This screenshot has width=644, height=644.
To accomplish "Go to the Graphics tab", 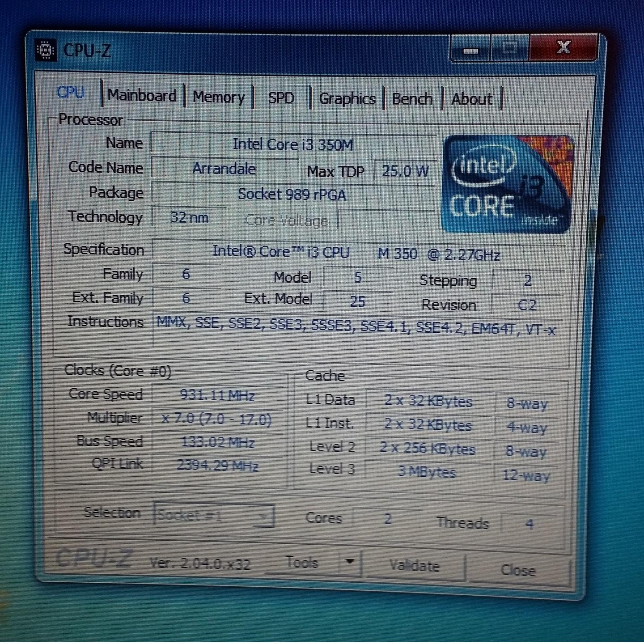I will [x=347, y=99].
